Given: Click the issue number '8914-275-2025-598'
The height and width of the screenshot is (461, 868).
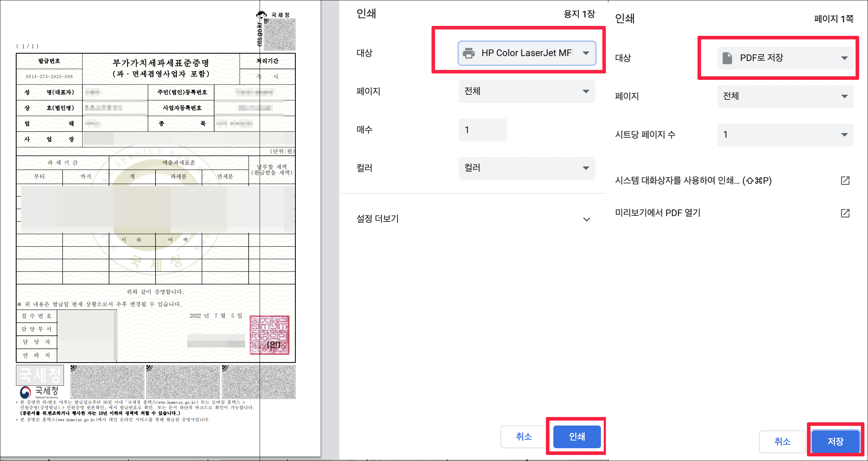Looking at the screenshot, I should [49, 76].
